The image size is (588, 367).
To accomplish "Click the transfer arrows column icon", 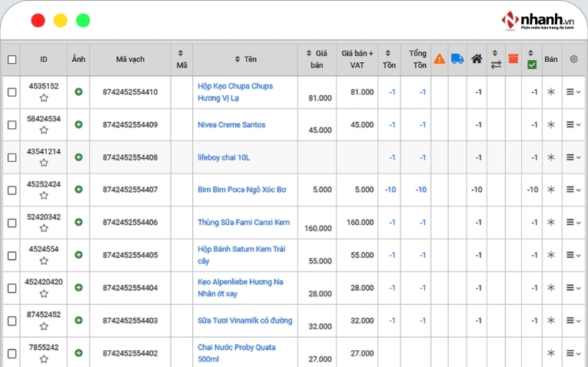I will pyautogui.click(x=496, y=64).
